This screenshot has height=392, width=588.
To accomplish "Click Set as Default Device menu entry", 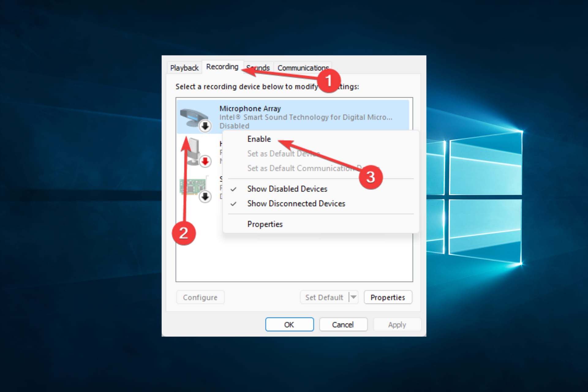I will click(321, 153).
